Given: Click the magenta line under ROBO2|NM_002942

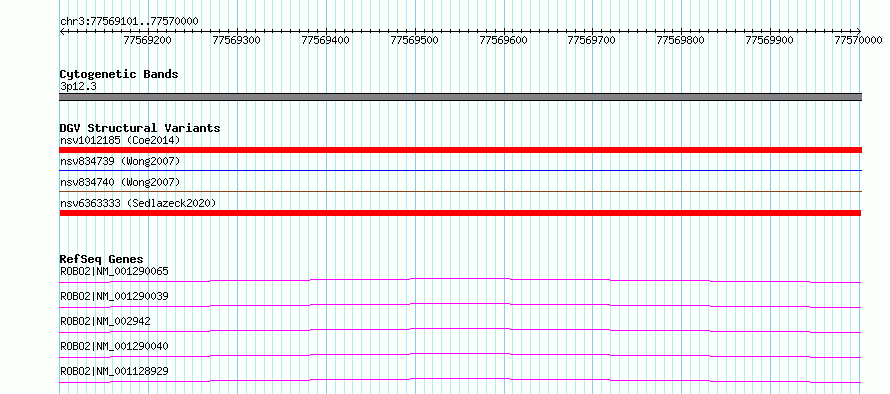Looking at the screenshot, I should click(x=460, y=330).
